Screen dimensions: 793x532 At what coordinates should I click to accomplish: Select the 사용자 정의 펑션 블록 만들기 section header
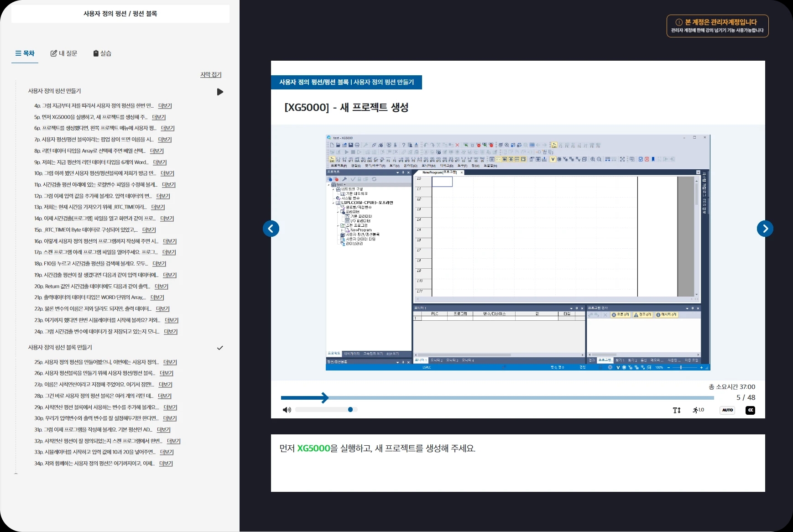pyautogui.click(x=60, y=348)
